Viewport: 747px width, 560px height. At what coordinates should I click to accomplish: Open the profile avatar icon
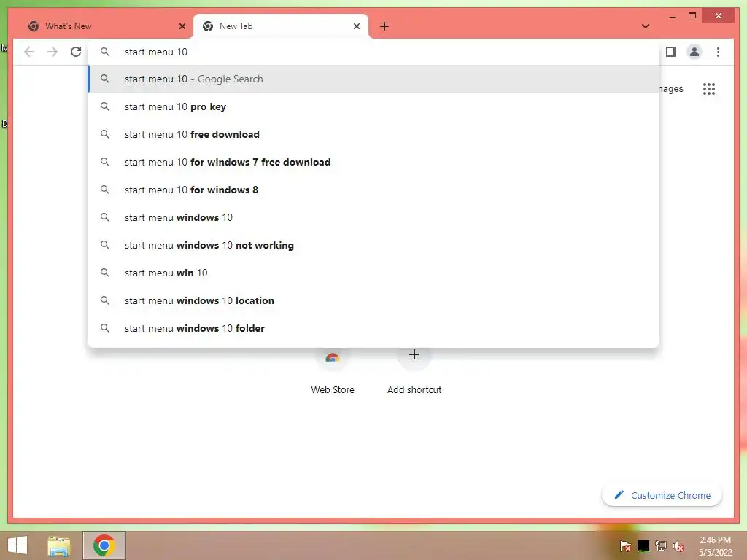coord(694,52)
